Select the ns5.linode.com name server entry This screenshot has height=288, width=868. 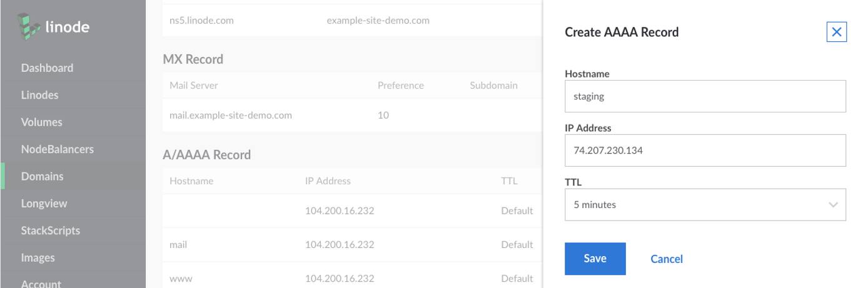pyautogui.click(x=201, y=20)
